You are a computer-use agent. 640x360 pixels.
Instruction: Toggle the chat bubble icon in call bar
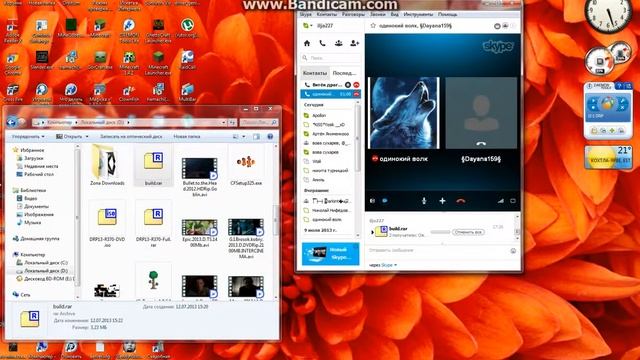click(385, 201)
